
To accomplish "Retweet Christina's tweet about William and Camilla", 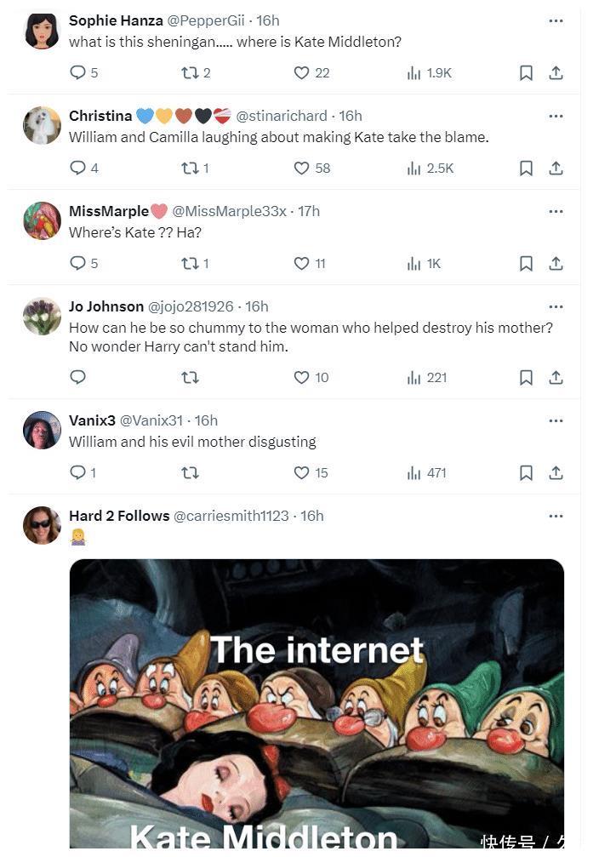I will tap(190, 169).
